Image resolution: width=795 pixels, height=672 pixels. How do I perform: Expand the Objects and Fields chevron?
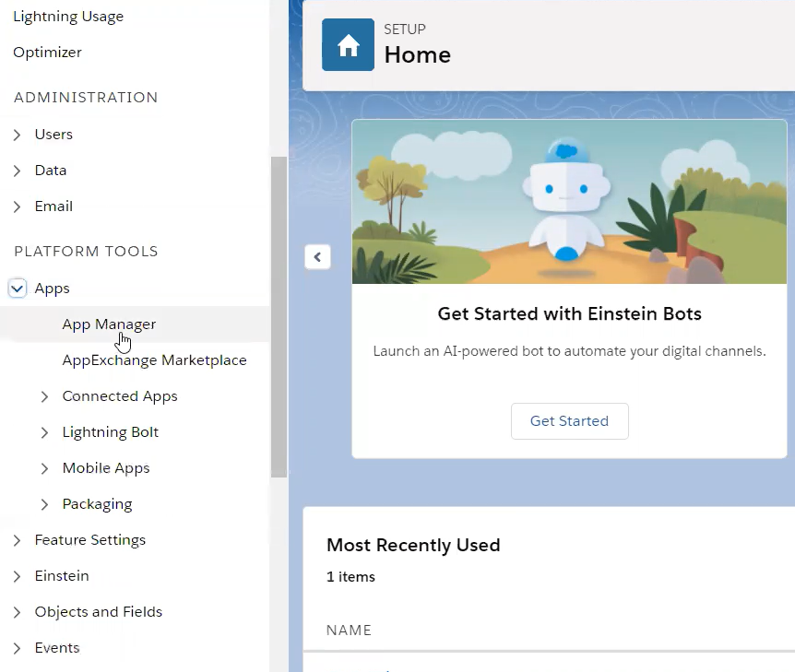tap(17, 613)
